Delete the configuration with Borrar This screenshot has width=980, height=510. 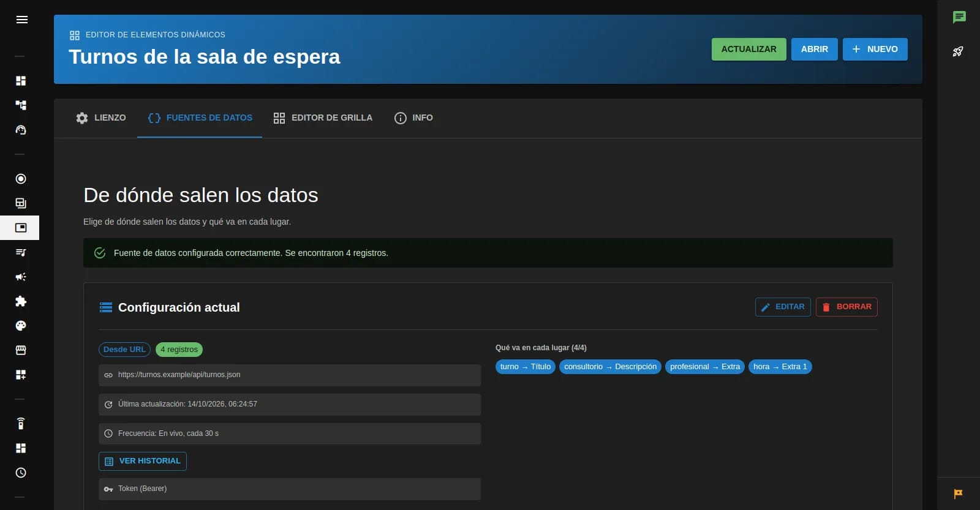point(846,307)
